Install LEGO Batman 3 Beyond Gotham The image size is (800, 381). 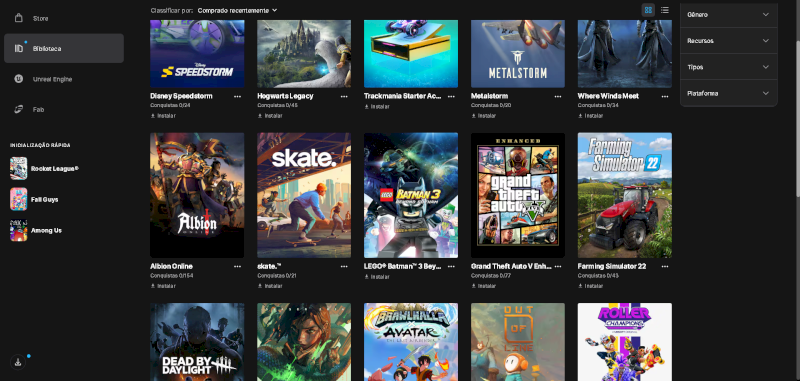377,277
